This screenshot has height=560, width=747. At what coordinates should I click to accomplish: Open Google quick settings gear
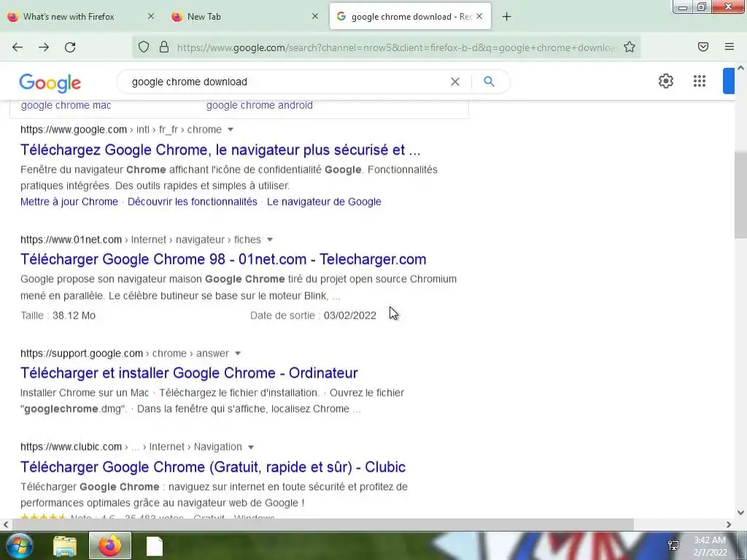pyautogui.click(x=665, y=81)
